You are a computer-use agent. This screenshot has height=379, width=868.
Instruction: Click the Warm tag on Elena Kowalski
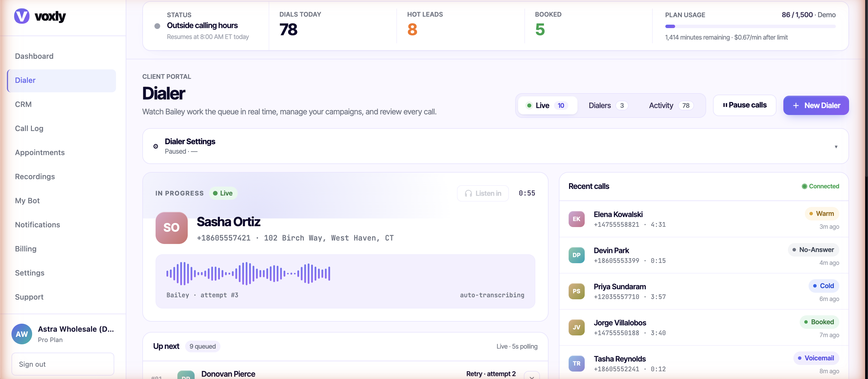point(821,214)
